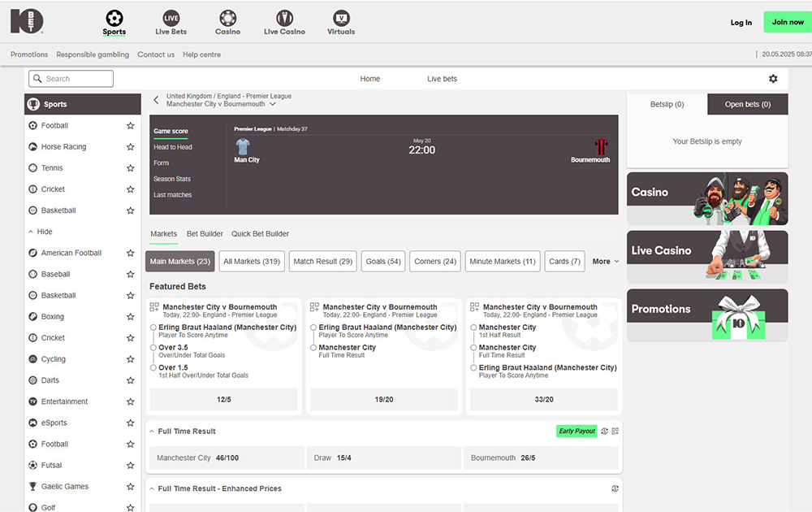Viewport: 812px width, 512px height.
Task: Open Boxing from the sidebar
Action: pyautogui.click(x=52, y=317)
